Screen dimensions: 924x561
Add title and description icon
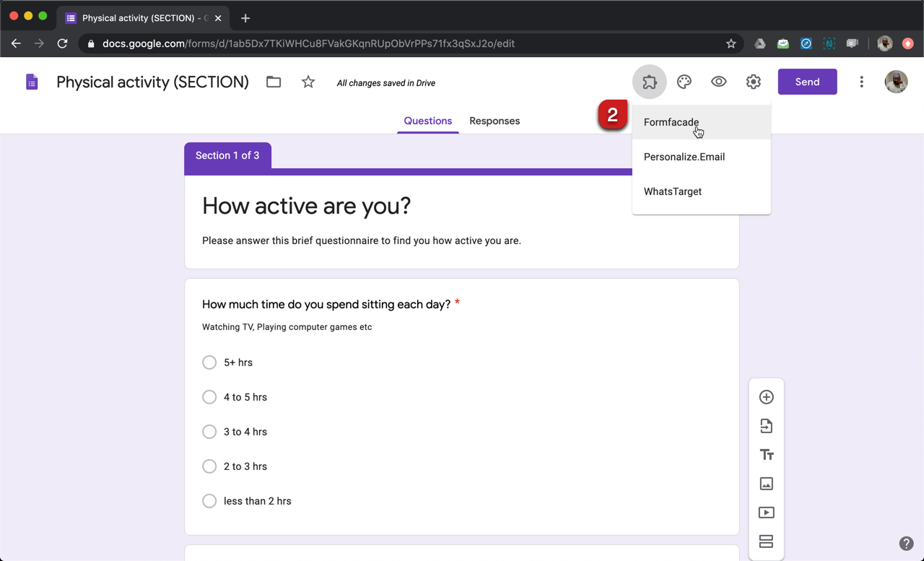(x=766, y=455)
